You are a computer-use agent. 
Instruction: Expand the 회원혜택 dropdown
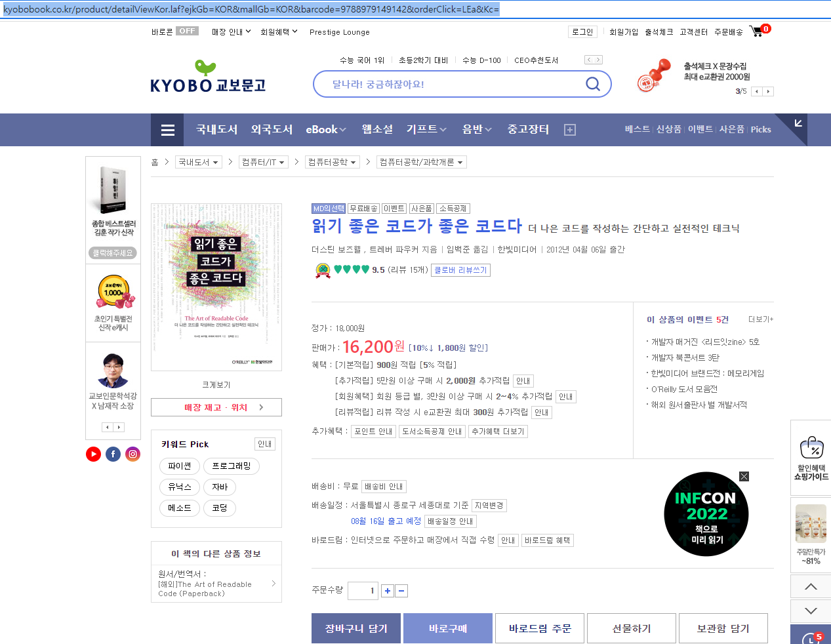coord(279,31)
